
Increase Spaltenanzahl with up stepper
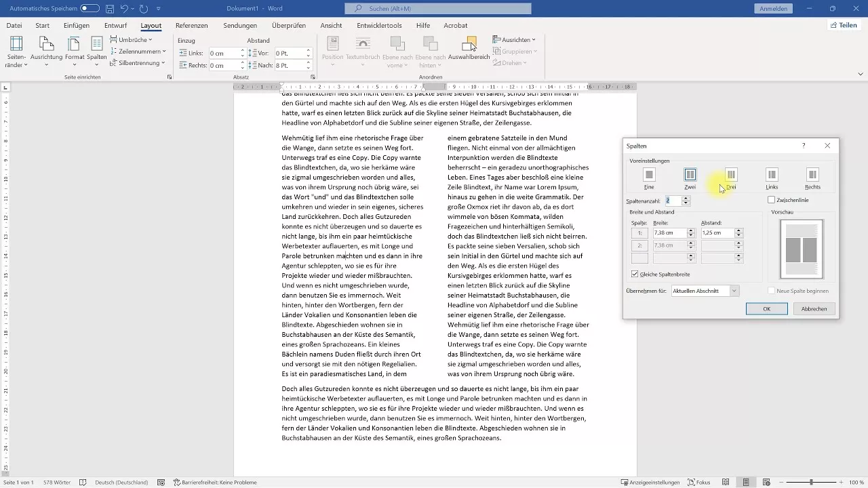(x=686, y=198)
